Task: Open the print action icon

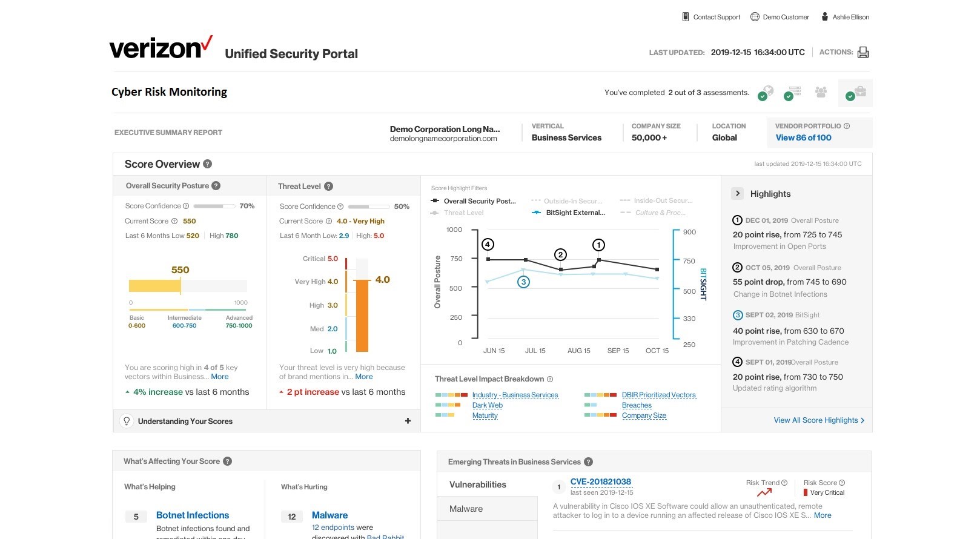Action: point(862,52)
